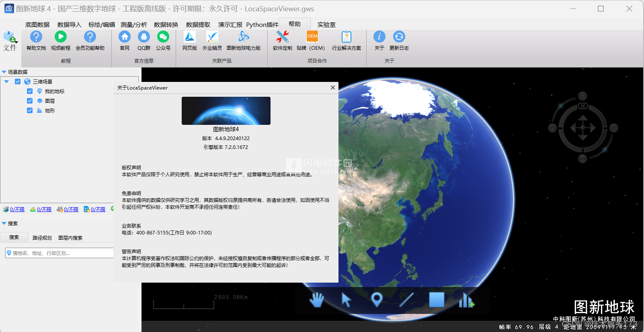Viewport: 644px width, 332px height.
Task: Toggle the 地形 checkbox
Action: [30, 110]
